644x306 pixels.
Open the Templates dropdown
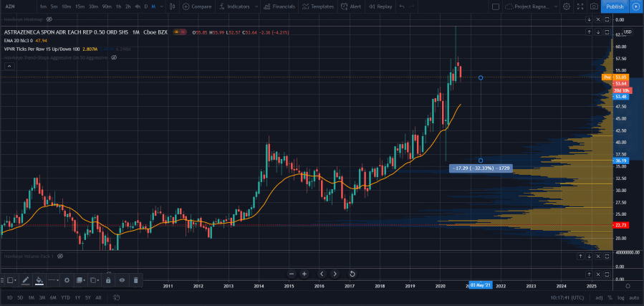click(x=317, y=6)
